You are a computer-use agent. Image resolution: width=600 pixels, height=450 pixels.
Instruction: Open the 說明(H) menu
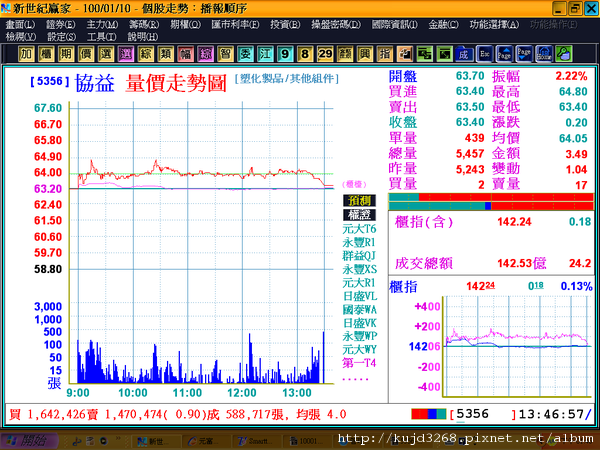tap(142, 37)
